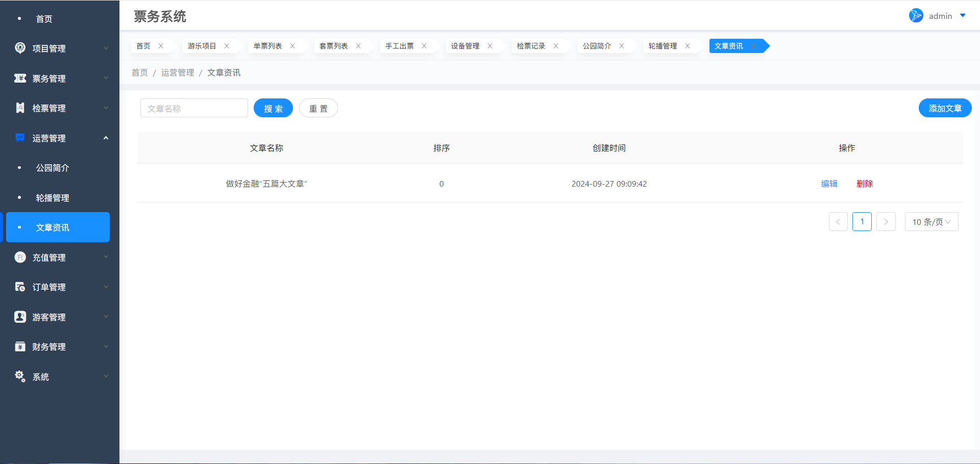Close the 设备管理 tab

tap(490, 46)
